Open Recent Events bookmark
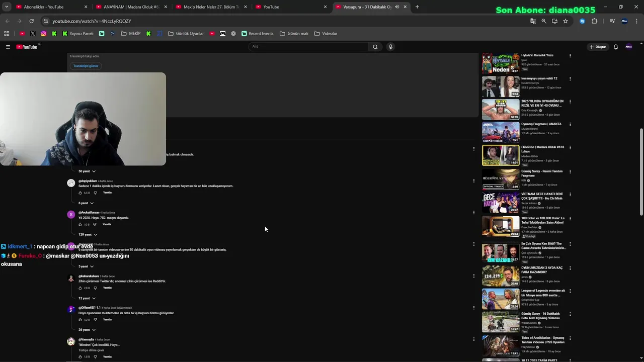Viewport: 644px width, 362px height. pyautogui.click(x=257, y=34)
